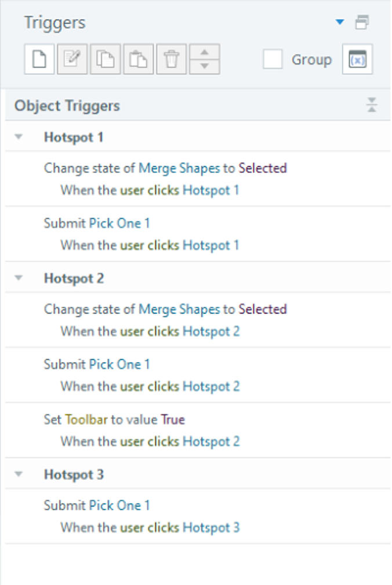The height and width of the screenshot is (585, 392).
Task: Collapse the Hotspot 2 section
Action: point(19,278)
